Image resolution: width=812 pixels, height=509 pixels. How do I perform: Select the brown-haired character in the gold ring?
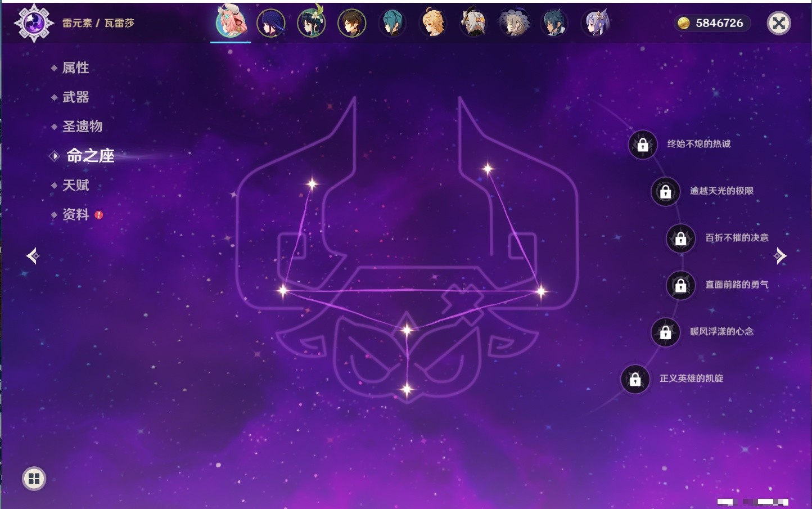(x=352, y=23)
